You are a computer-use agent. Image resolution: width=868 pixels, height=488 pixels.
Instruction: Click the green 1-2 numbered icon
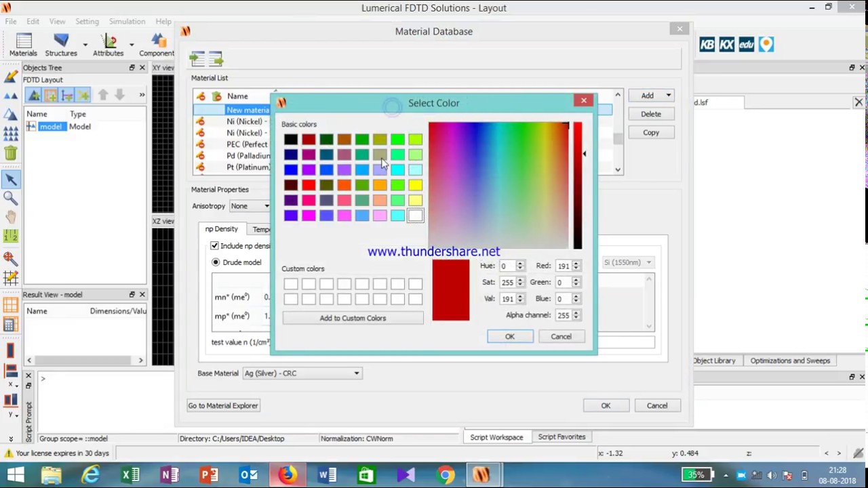coord(10,237)
